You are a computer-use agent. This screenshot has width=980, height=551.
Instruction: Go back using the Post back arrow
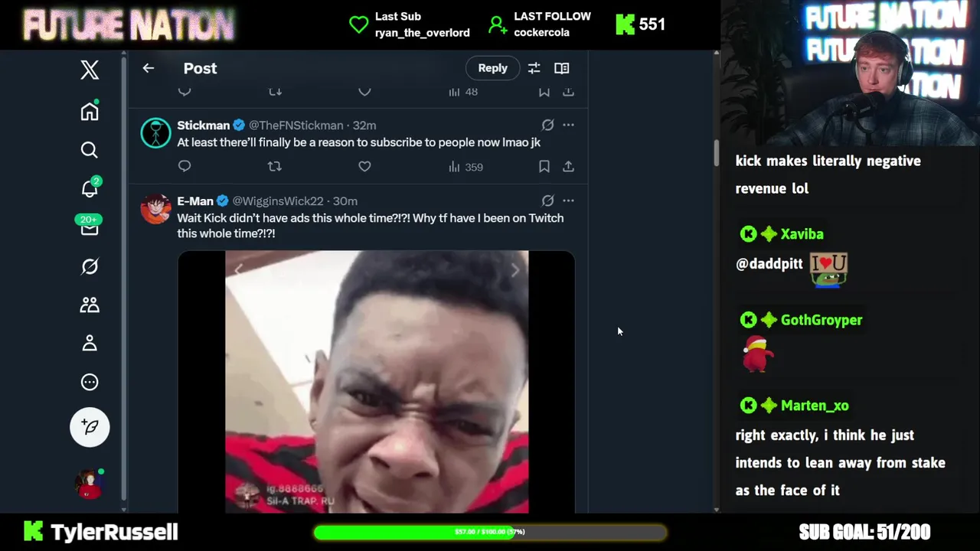(x=149, y=68)
